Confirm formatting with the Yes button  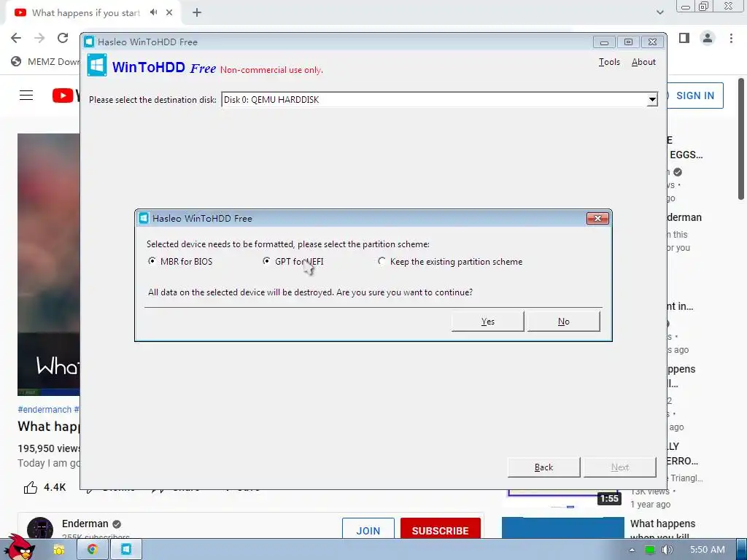coord(487,322)
